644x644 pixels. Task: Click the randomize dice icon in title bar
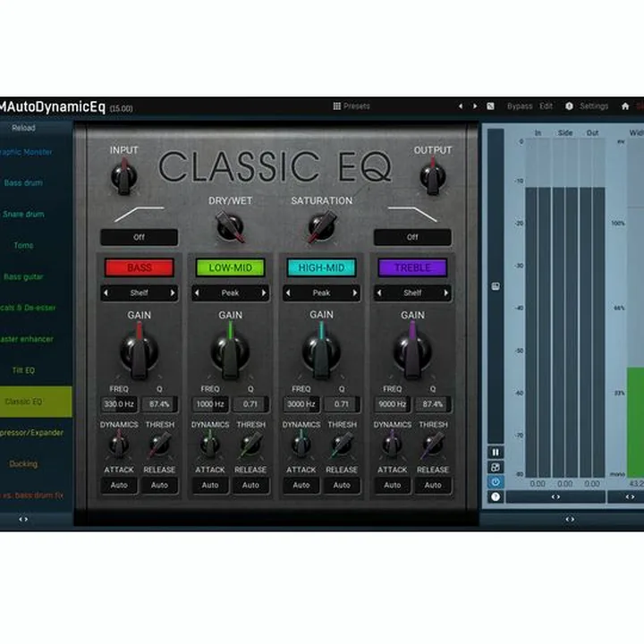[x=490, y=106]
